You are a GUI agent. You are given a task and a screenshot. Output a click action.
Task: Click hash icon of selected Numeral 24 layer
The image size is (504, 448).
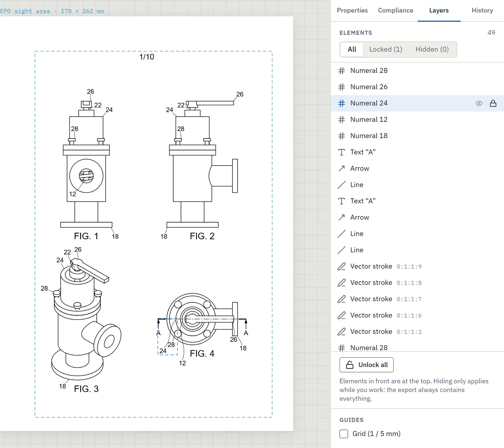click(x=341, y=103)
